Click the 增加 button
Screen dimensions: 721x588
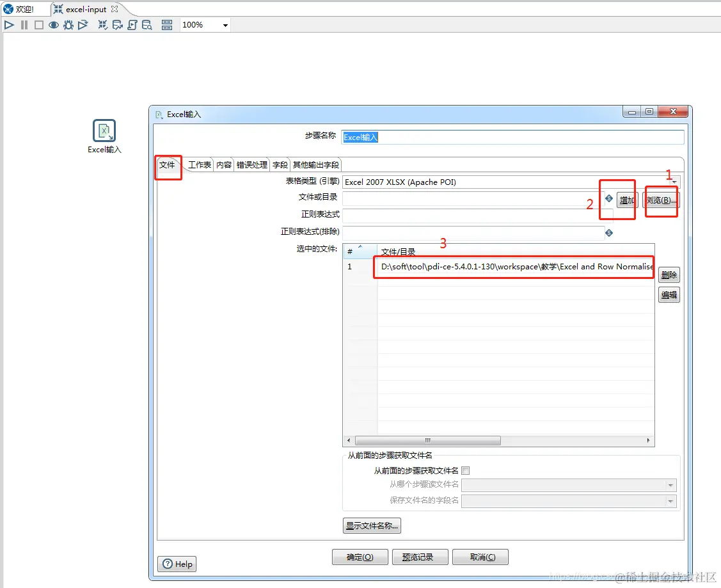point(627,200)
